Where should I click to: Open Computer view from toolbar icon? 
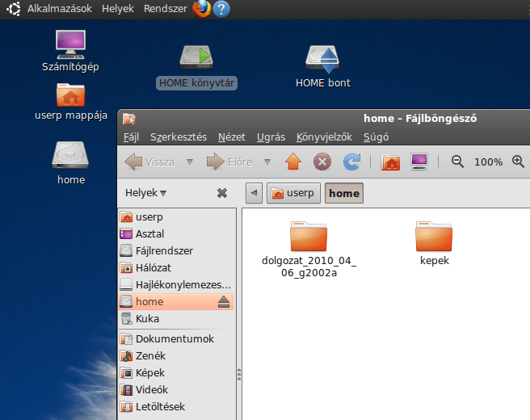click(419, 162)
